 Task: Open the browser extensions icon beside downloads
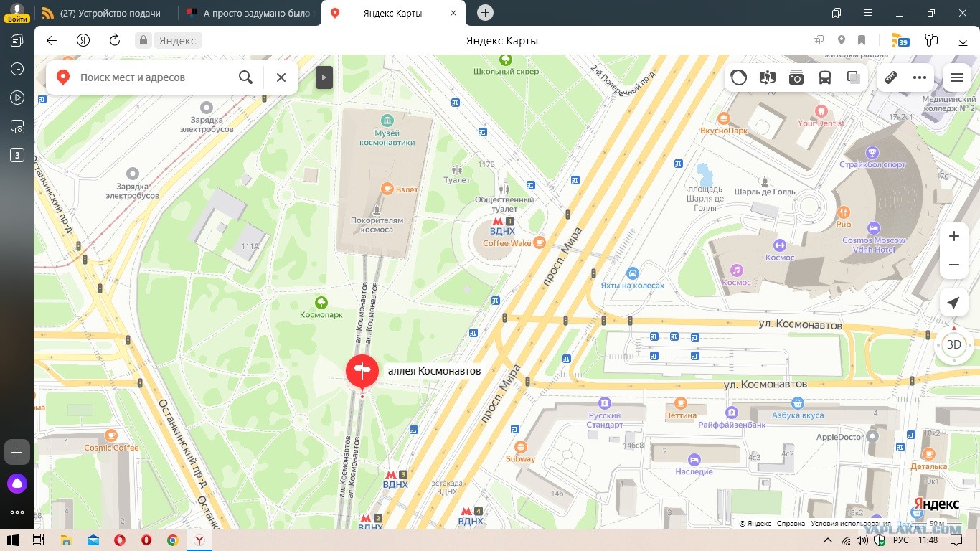932,40
